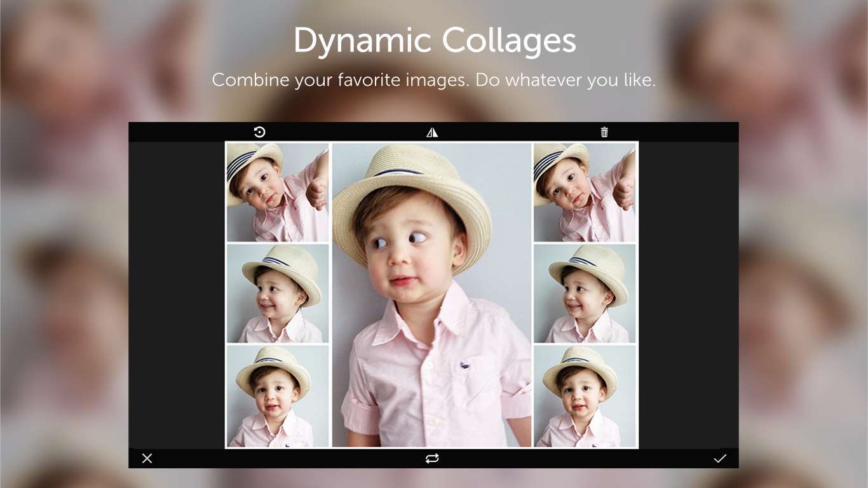Cancel collage with the X icon
This screenshot has width=868, height=488.
point(147,458)
